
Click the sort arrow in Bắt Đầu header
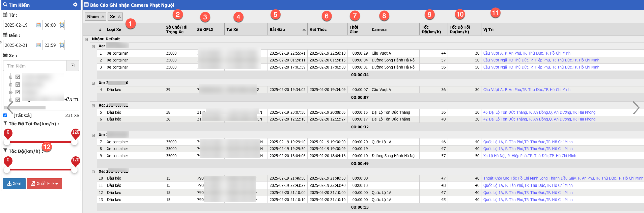point(304,30)
